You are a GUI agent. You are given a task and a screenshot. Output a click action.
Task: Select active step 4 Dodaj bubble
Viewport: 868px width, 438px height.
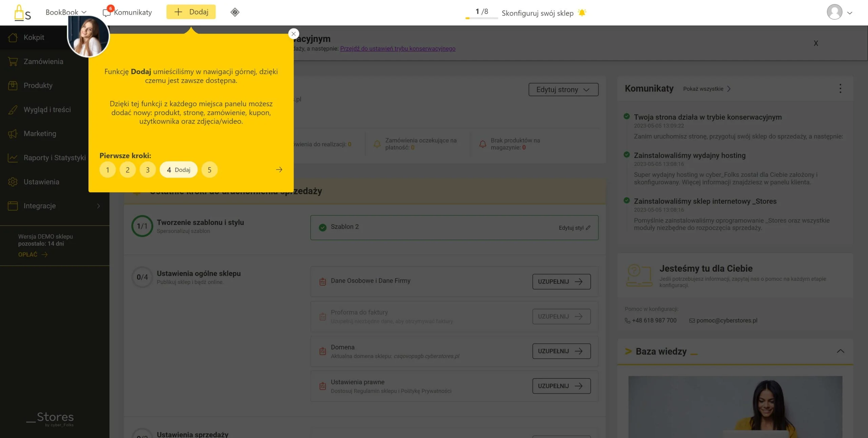coord(179,170)
